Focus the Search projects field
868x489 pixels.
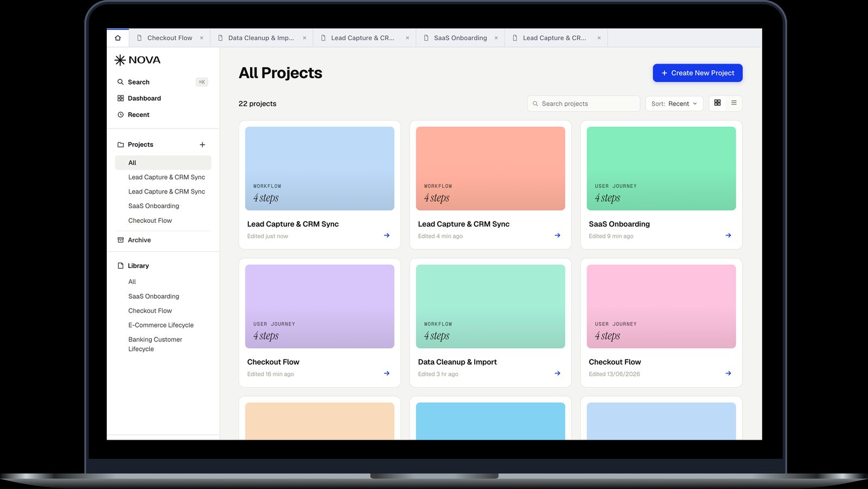coord(583,104)
